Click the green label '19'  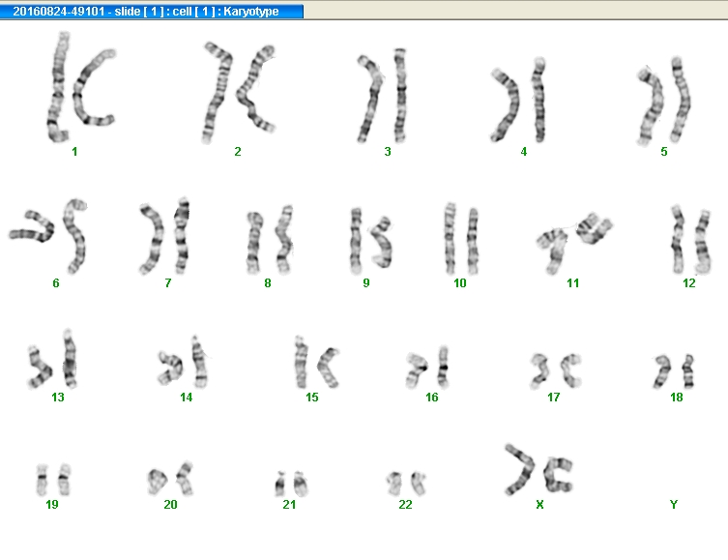(x=52, y=504)
